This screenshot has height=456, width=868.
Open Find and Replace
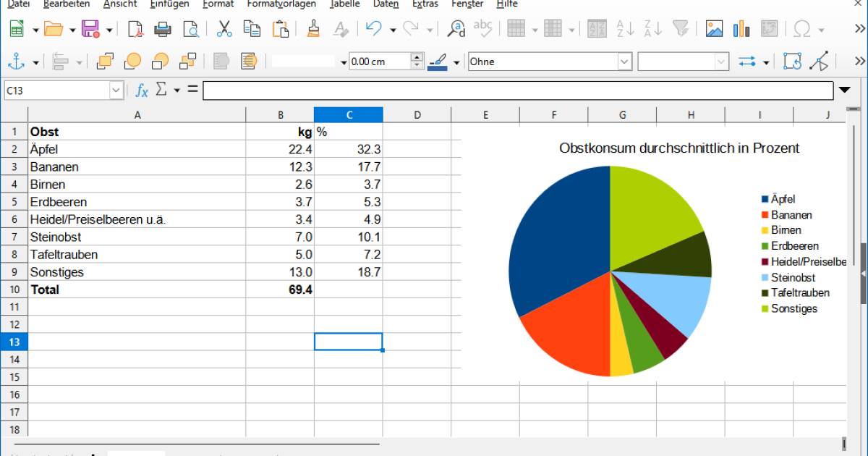tap(456, 29)
